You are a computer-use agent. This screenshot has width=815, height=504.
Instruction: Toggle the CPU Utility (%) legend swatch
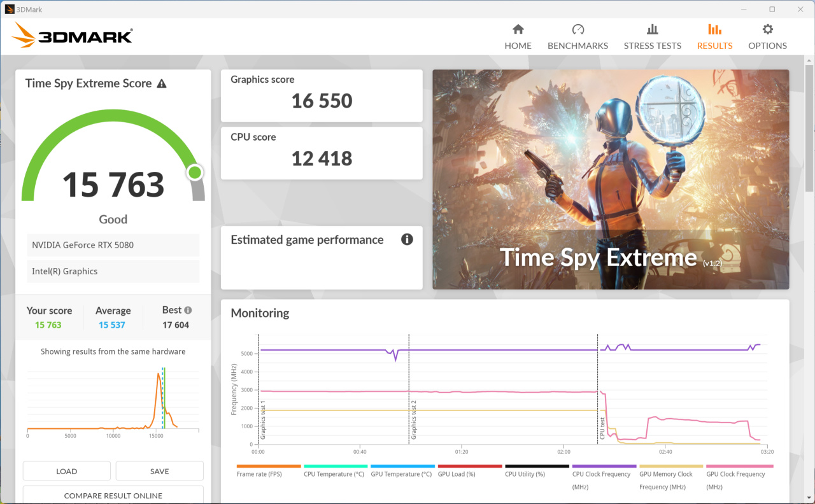(x=537, y=466)
